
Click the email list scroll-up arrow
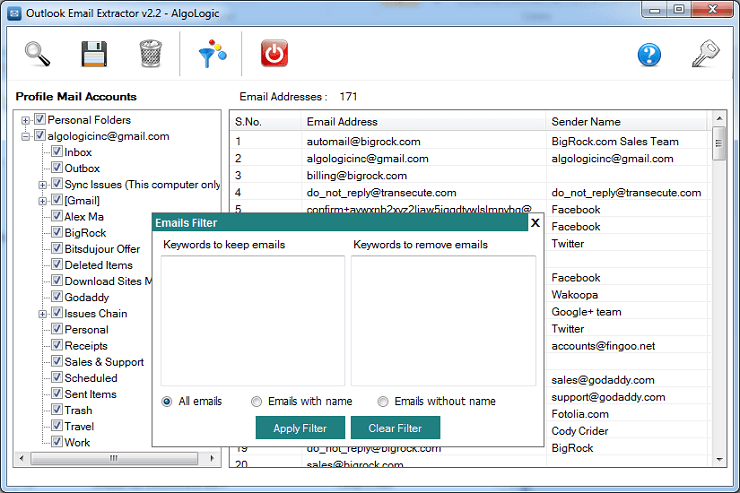click(x=719, y=118)
